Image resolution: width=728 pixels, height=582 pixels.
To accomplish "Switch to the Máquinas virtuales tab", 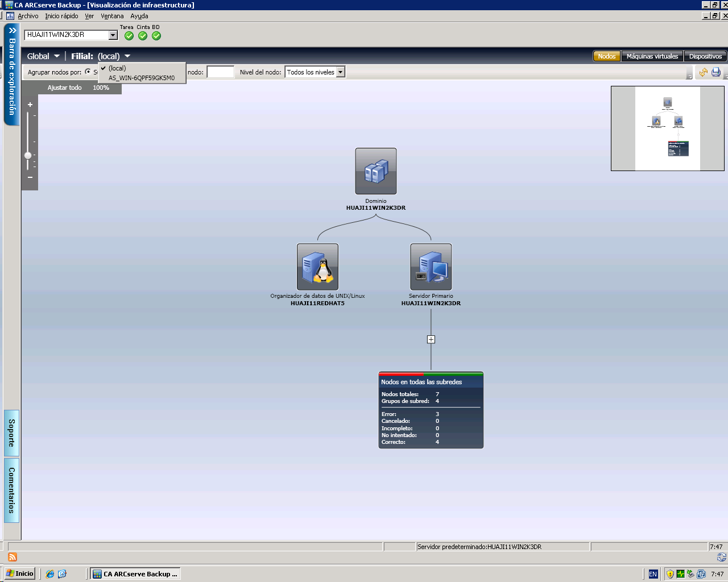I will [x=652, y=56].
